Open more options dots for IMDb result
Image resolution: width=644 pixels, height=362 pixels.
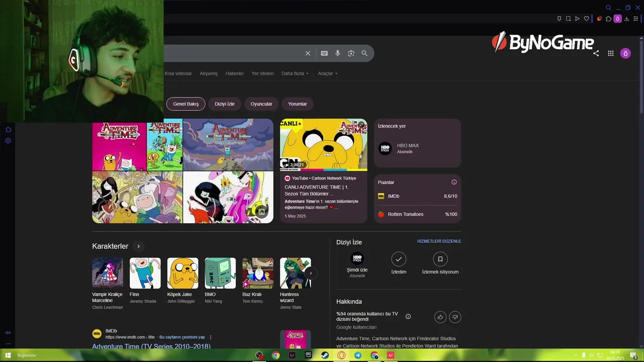(x=211, y=337)
